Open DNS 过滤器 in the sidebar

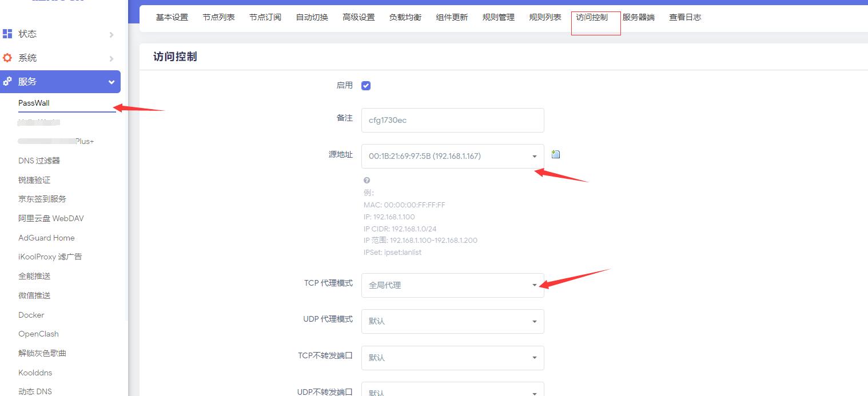[39, 161]
